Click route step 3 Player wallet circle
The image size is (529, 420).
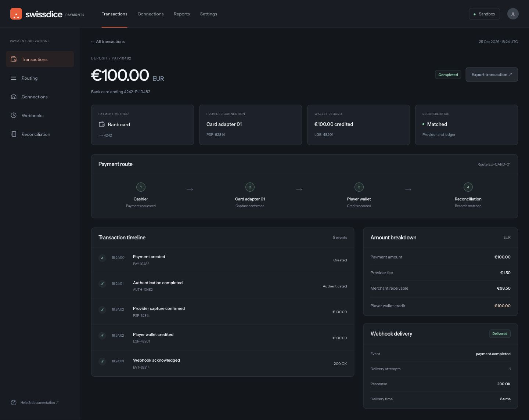coord(359,187)
